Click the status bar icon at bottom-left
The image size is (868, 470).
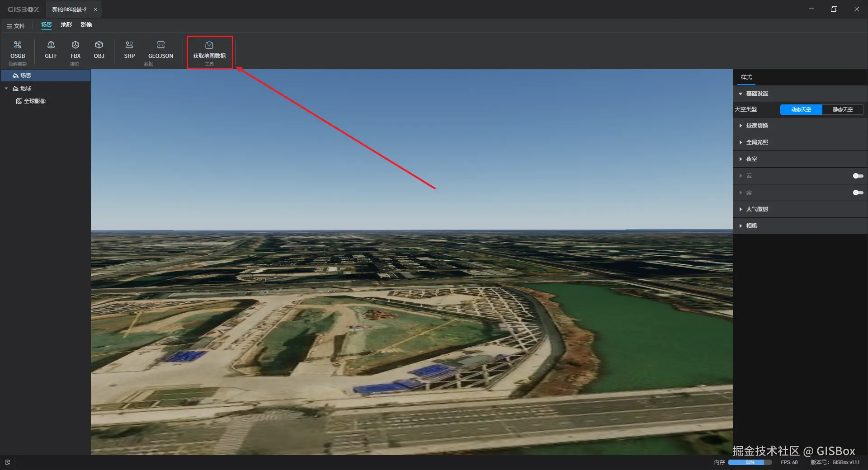click(x=8, y=462)
